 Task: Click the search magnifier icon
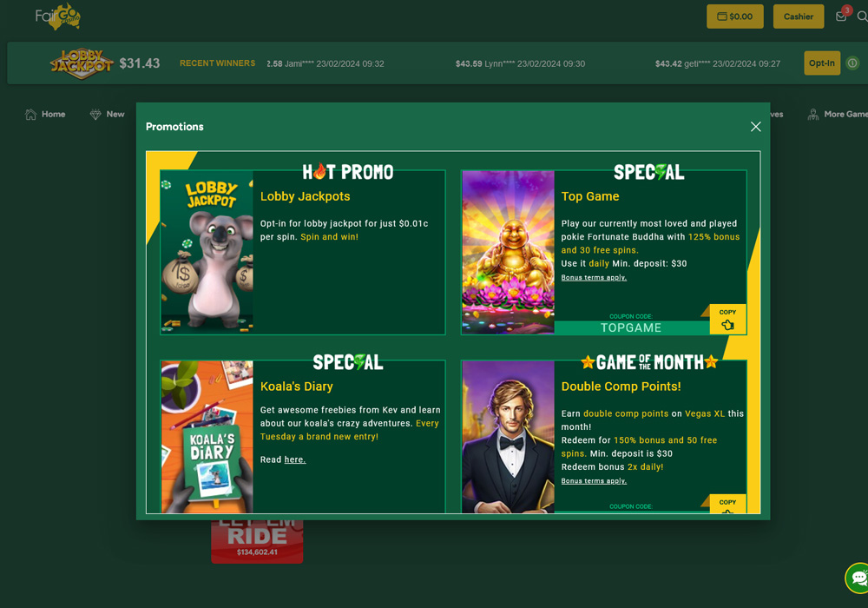pos(862,16)
